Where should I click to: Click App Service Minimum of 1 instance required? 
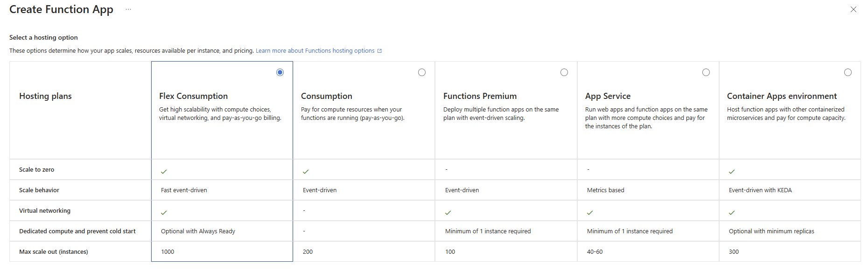point(630,231)
